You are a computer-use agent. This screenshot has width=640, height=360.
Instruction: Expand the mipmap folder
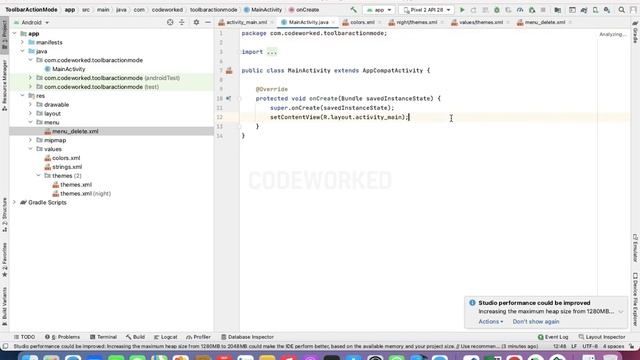click(30, 140)
